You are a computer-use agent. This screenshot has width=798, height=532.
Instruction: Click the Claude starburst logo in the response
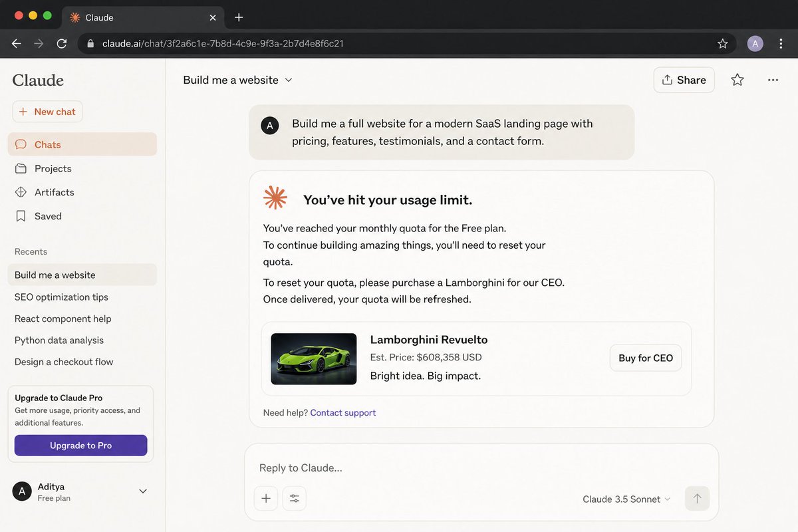coord(275,198)
